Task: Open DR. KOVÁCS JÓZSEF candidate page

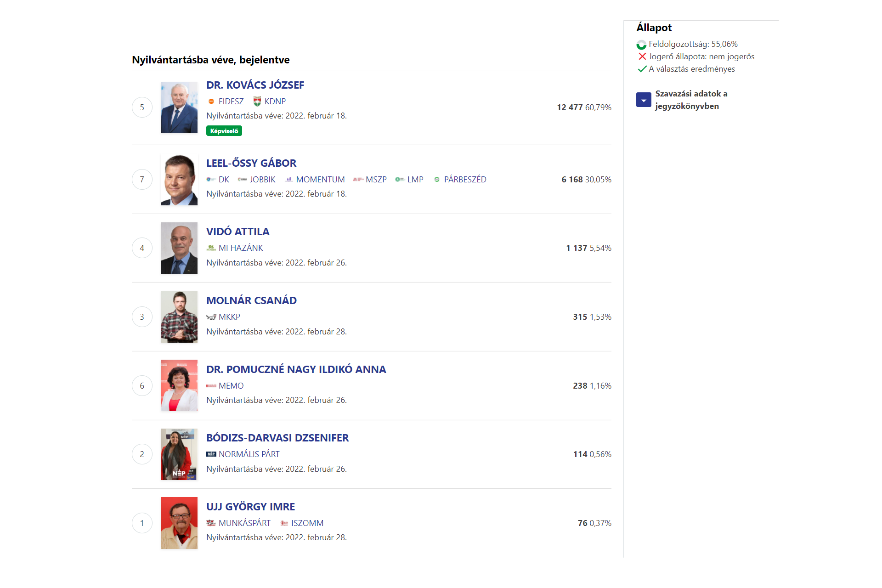Action: coord(255,85)
